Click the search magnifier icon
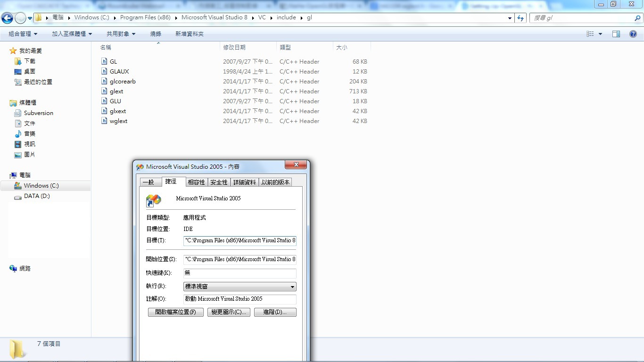Image resolution: width=644 pixels, height=362 pixels. pos(637,18)
